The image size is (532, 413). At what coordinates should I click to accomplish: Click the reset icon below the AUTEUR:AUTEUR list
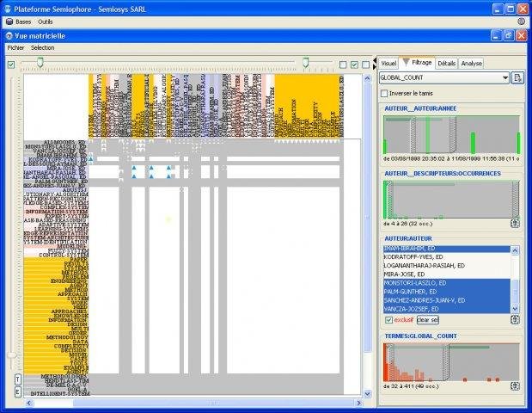515,320
